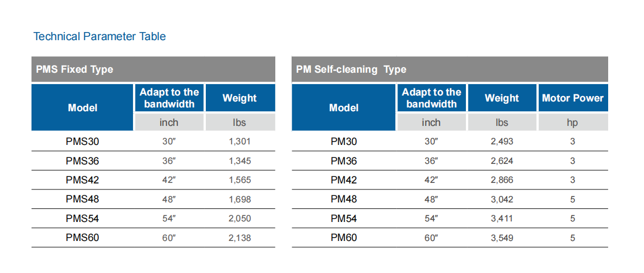644x273 pixels.
Task: Click the 2,493 weight value
Action: (502, 142)
